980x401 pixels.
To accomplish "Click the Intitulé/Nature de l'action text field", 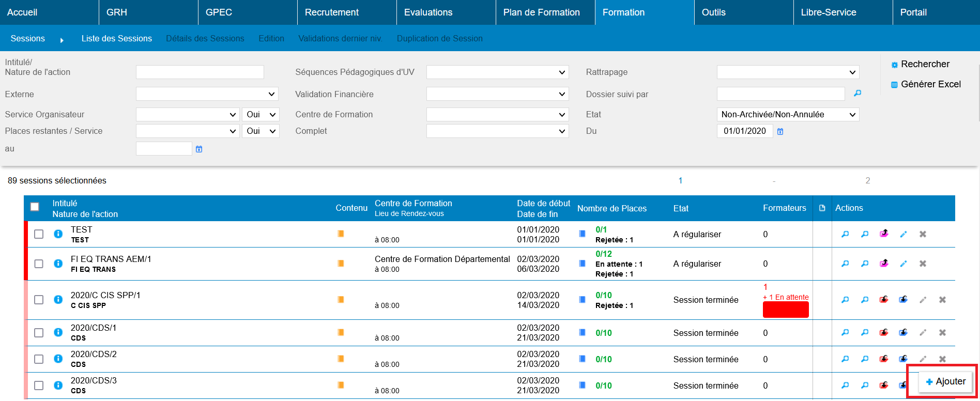I will point(200,72).
